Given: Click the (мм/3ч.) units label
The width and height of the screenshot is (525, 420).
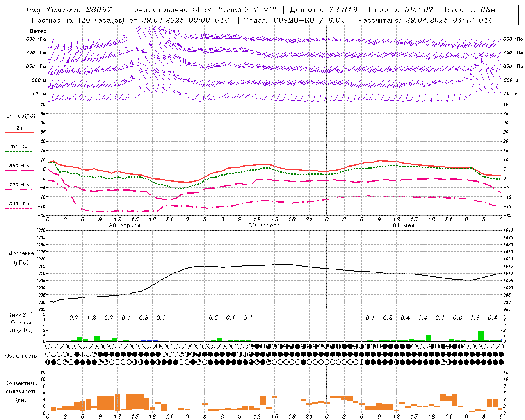Looking at the screenshot, I should coord(21,315).
